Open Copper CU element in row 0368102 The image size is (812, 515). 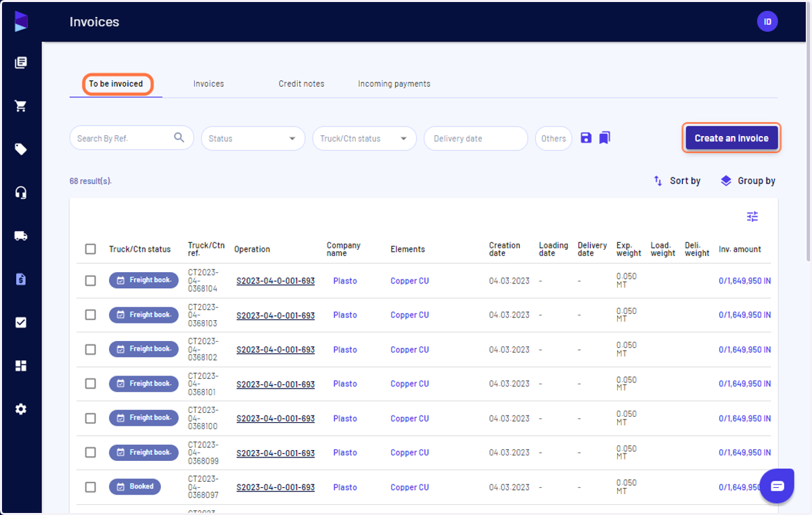(409, 349)
